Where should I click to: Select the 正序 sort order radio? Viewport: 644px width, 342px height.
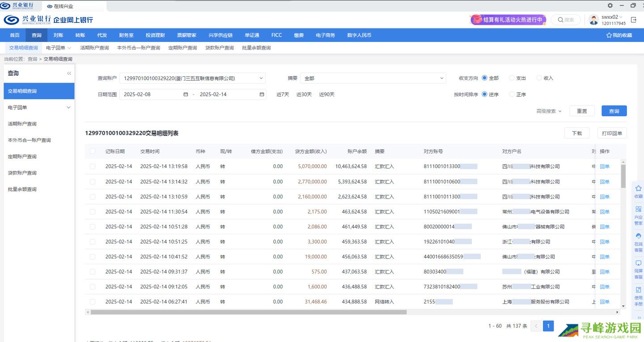click(x=512, y=94)
